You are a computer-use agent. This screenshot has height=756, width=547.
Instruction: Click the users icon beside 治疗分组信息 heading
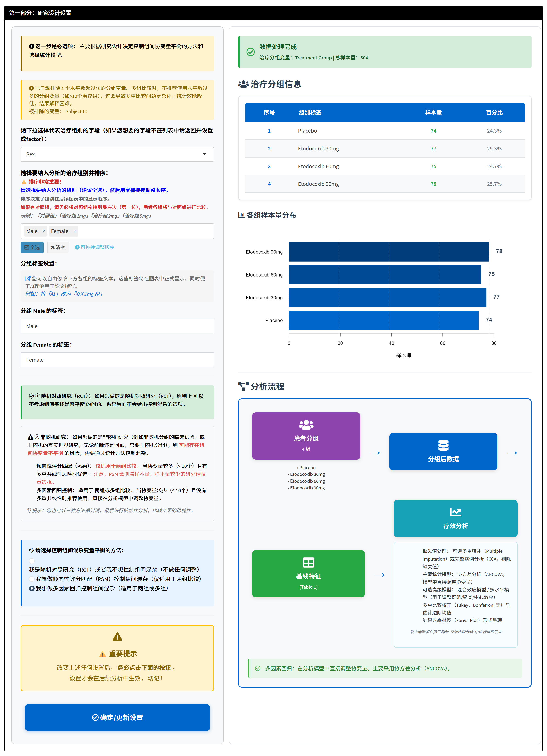coord(243,84)
